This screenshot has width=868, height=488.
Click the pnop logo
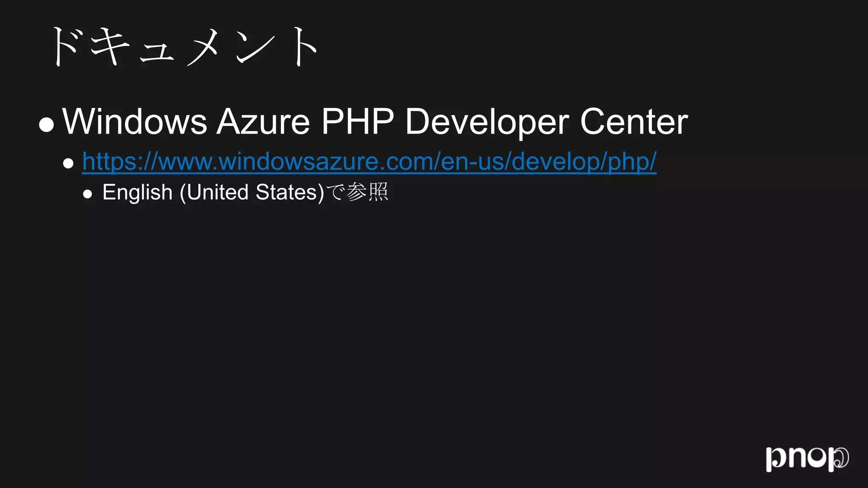pyautogui.click(x=807, y=459)
